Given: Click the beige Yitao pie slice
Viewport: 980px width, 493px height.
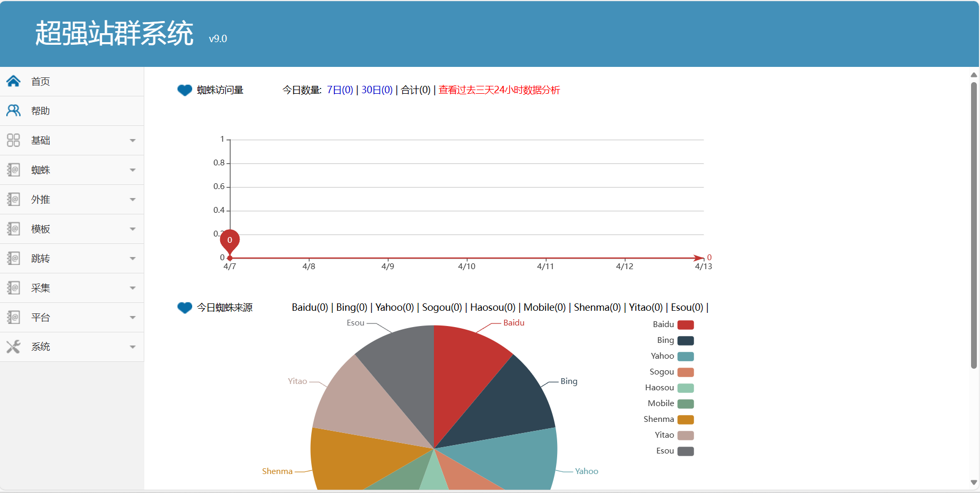Looking at the screenshot, I should (363, 406).
